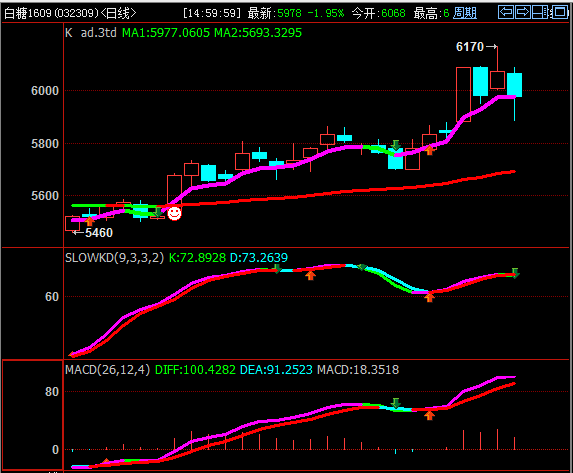The width and height of the screenshot is (573, 473).
Task: Click the K ad.3td indicator title
Action: coord(91,33)
